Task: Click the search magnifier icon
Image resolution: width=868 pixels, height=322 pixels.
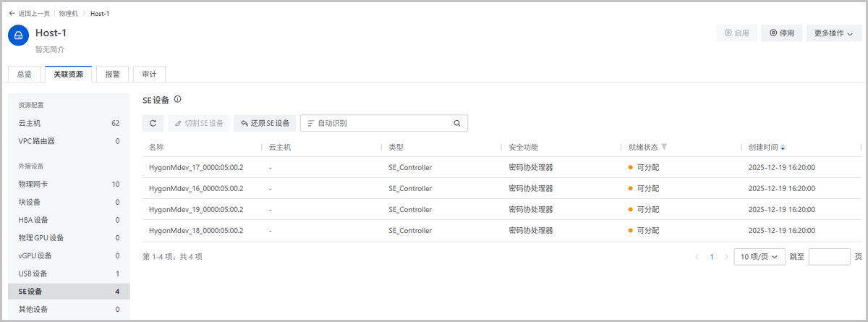Action: pyautogui.click(x=457, y=123)
